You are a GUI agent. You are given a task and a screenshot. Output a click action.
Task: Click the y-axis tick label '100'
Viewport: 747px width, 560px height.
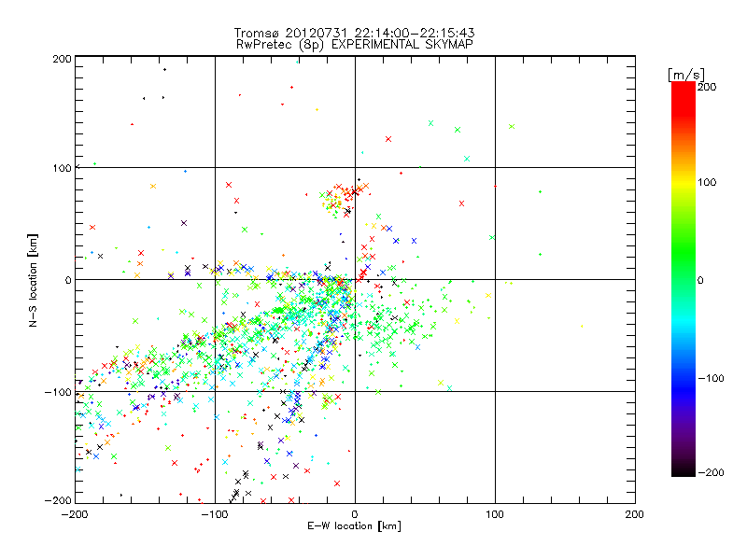tap(63, 168)
